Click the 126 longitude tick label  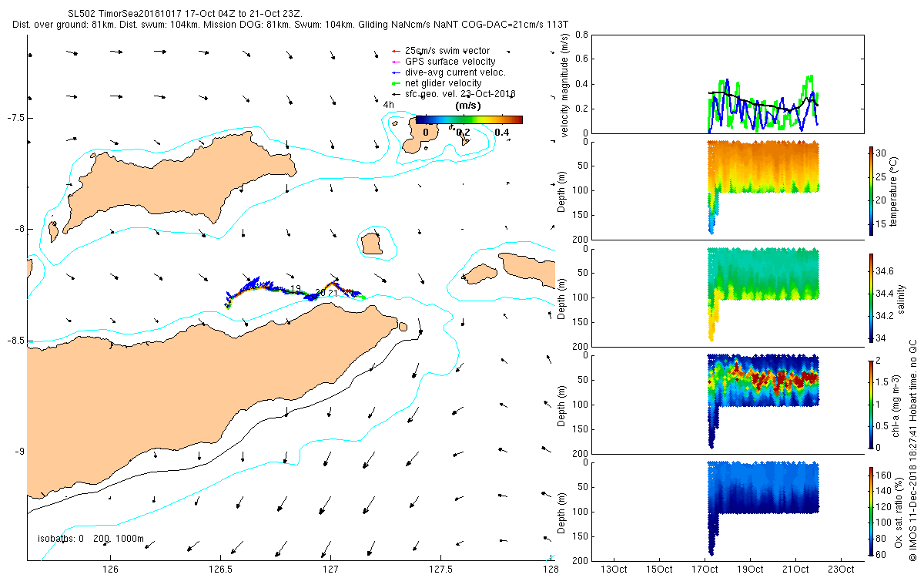tap(110, 569)
